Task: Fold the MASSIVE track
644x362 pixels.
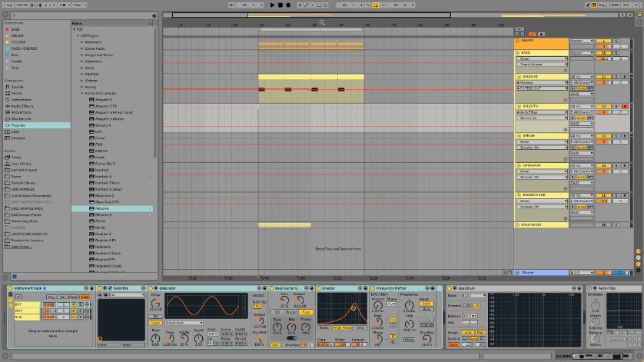Action: pyautogui.click(x=518, y=76)
